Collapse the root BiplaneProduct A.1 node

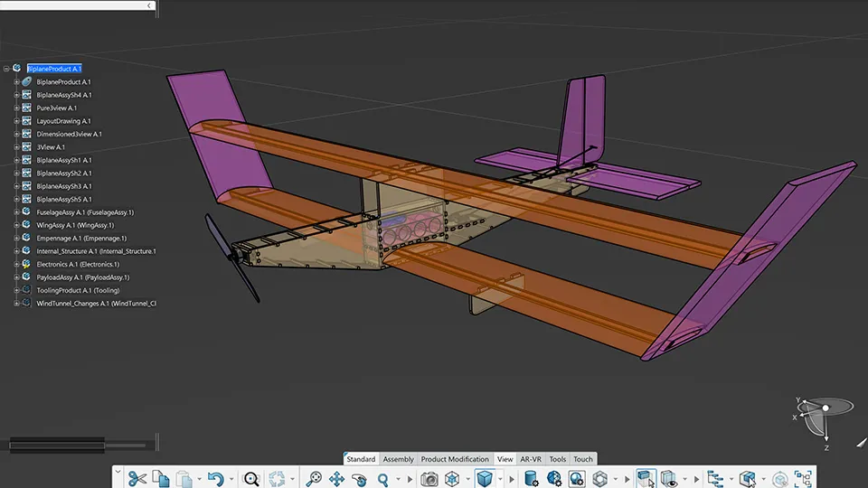click(6, 69)
